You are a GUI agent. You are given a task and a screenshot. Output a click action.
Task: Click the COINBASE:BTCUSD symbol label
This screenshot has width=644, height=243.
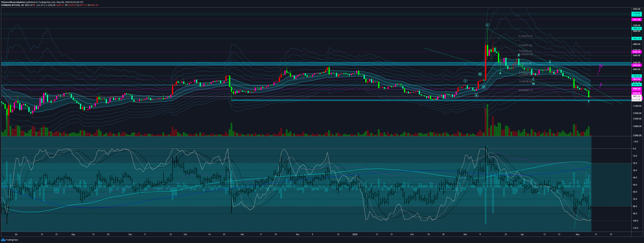pyautogui.click(x=10, y=5)
